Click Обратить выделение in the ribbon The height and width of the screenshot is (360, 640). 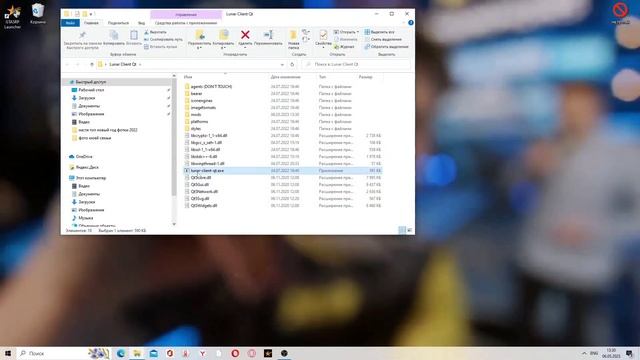(x=386, y=47)
